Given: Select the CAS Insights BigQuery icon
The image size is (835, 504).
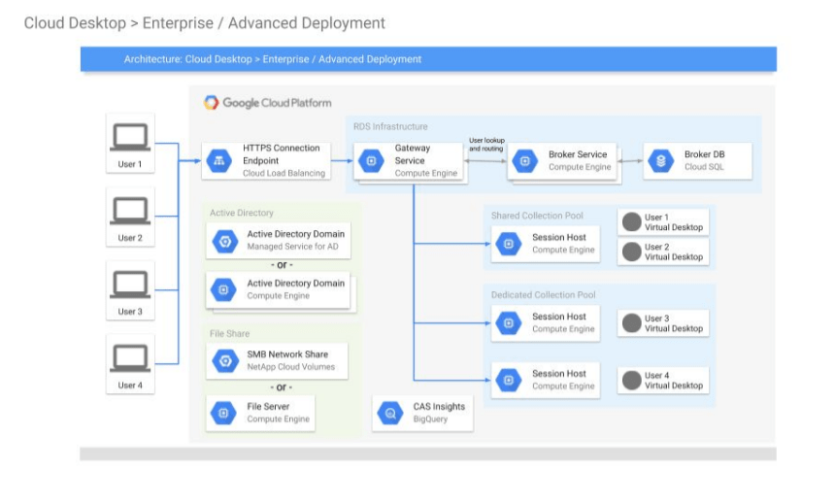Looking at the screenshot, I should [x=390, y=413].
